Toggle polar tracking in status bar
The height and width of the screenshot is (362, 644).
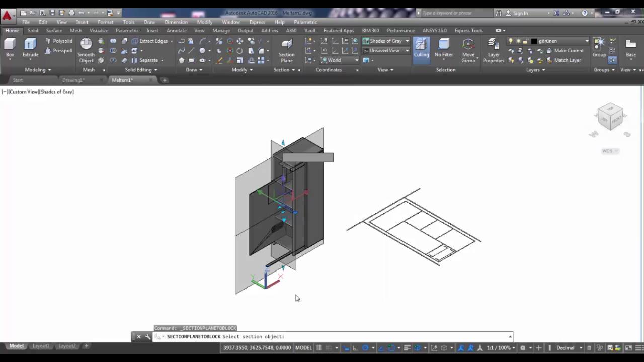click(x=366, y=348)
